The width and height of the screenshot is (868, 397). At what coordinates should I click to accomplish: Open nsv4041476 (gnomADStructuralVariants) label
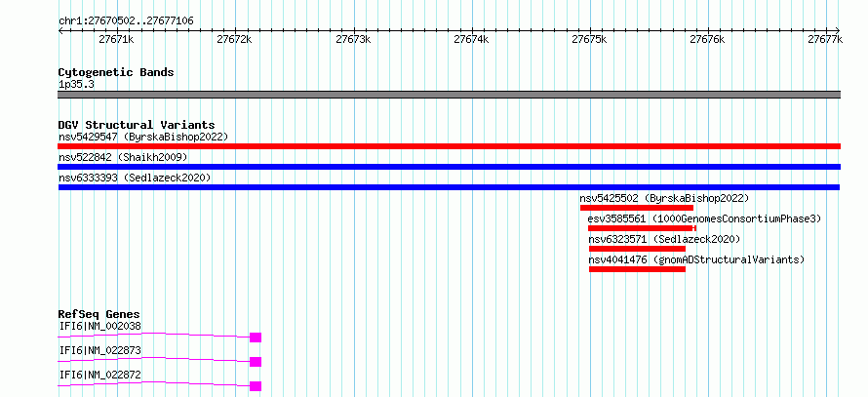696,259
